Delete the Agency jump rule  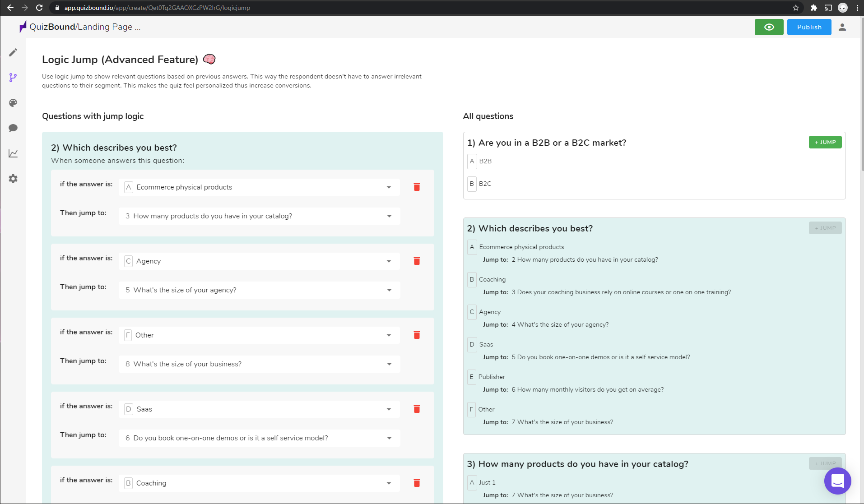417,261
